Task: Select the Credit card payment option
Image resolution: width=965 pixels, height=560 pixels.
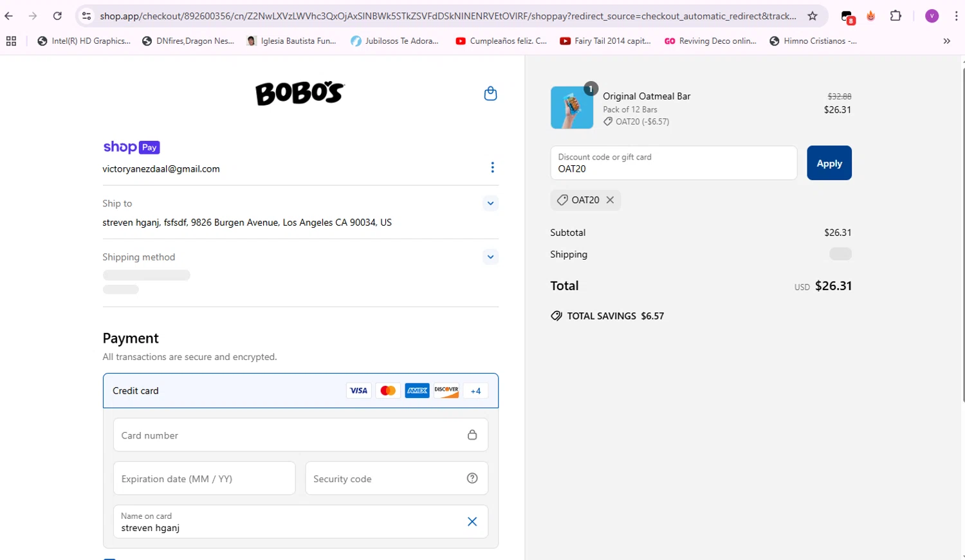Action: click(300, 390)
